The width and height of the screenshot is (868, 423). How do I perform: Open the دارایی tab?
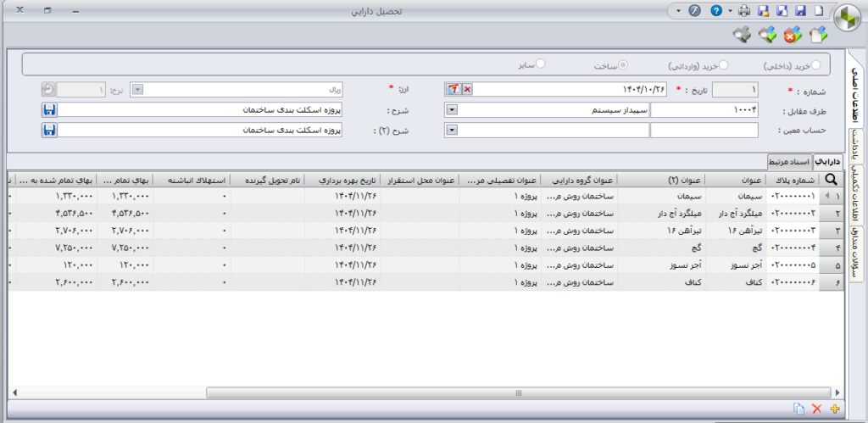826,161
